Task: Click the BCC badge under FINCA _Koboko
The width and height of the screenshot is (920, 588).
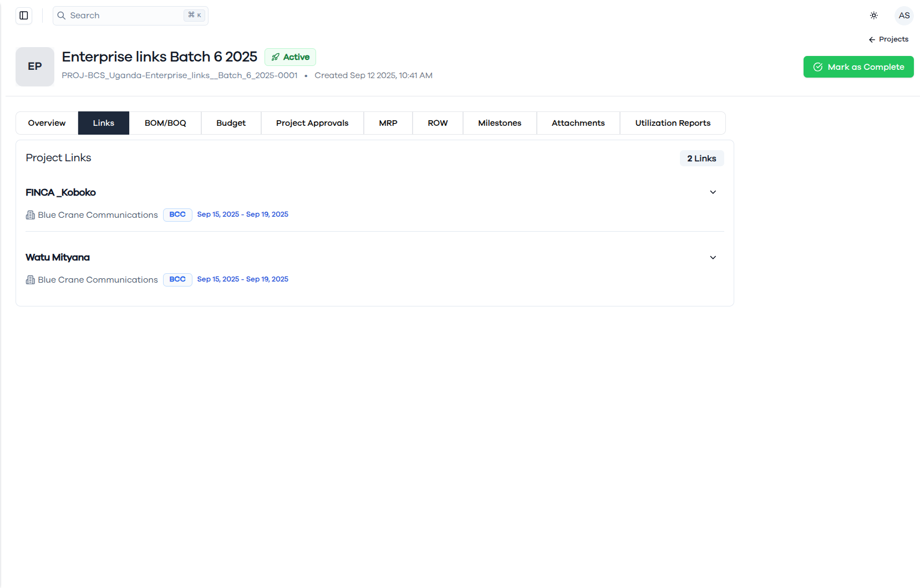Action: click(x=177, y=214)
